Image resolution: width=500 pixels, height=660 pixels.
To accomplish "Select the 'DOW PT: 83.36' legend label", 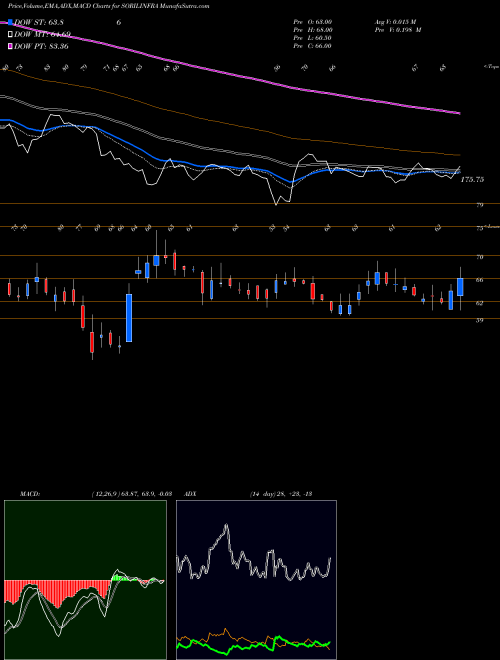I will pos(41,46).
